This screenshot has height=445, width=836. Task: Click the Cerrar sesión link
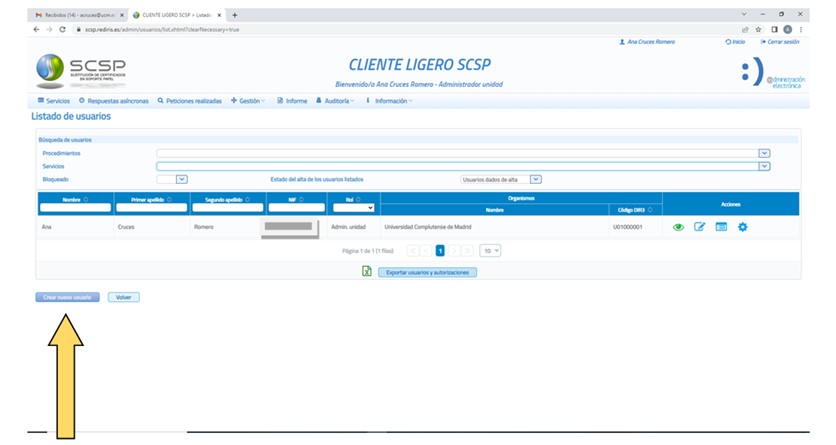point(779,42)
